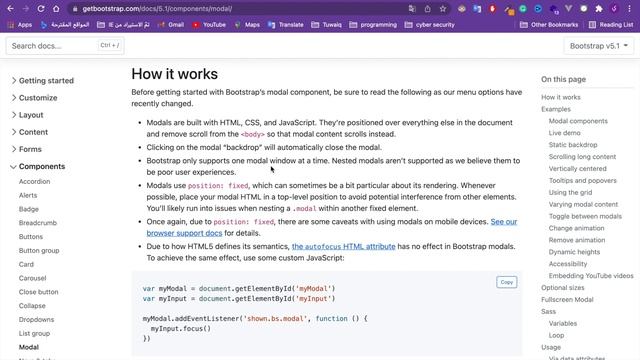Click the gray V extension icon

[x=568, y=9]
